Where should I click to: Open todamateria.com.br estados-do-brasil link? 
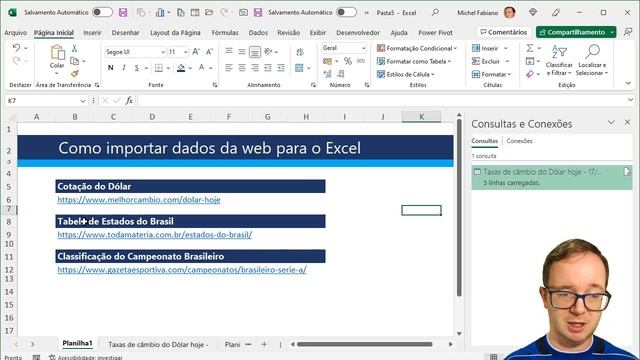coord(155,235)
